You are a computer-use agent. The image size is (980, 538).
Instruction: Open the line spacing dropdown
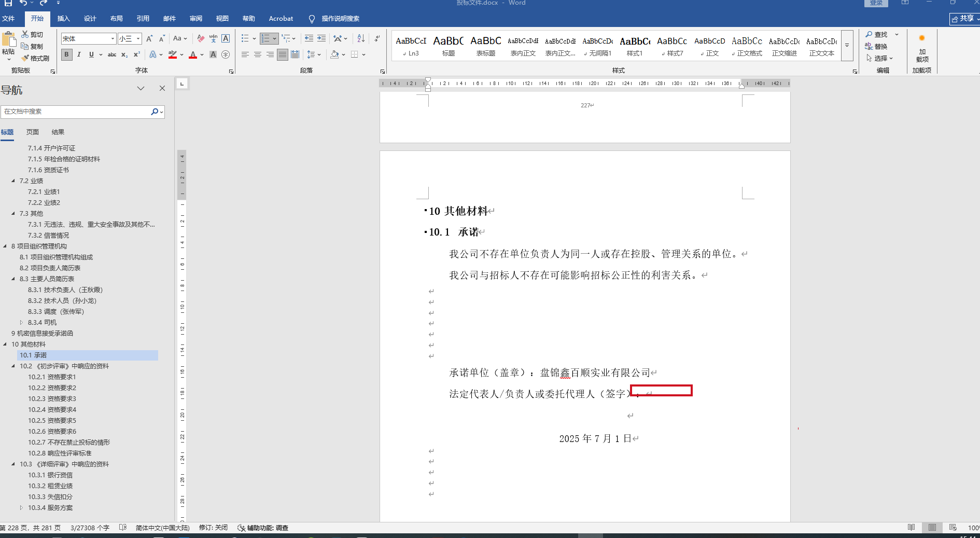pyautogui.click(x=314, y=54)
